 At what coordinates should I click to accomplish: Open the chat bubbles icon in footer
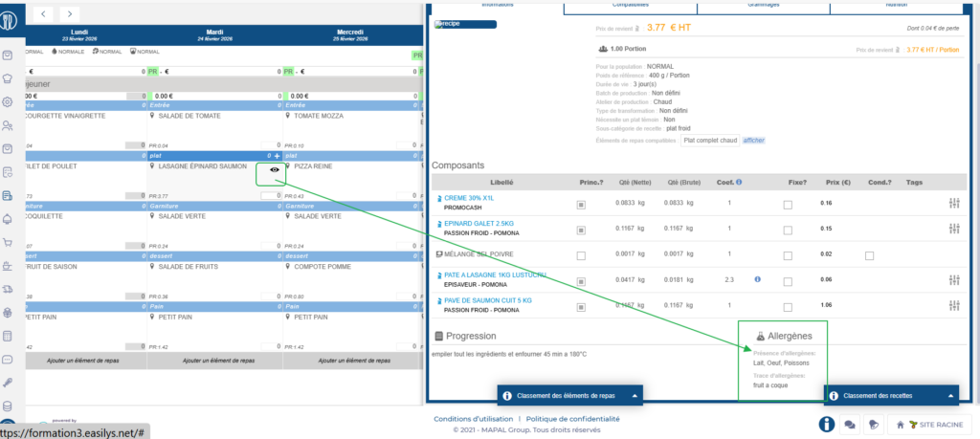pos(849,424)
